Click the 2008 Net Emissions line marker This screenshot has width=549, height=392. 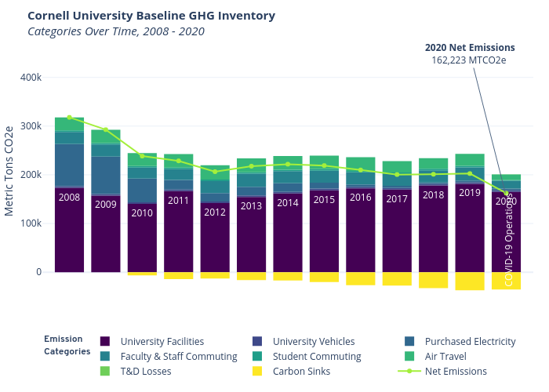[69, 118]
